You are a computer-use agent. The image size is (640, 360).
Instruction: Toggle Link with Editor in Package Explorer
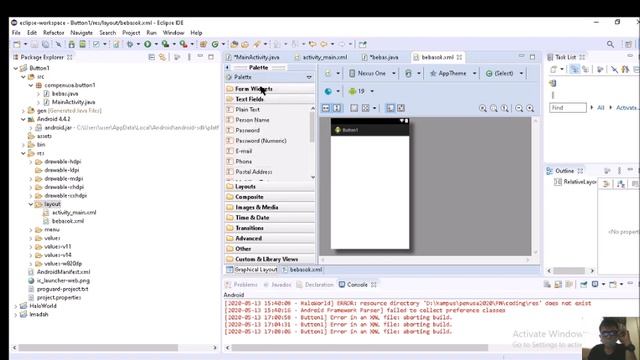(162, 57)
